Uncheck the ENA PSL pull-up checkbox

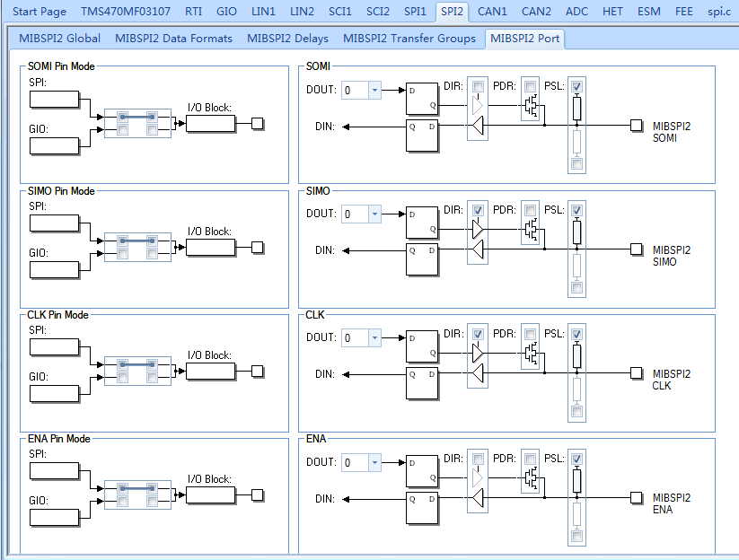click(x=576, y=459)
